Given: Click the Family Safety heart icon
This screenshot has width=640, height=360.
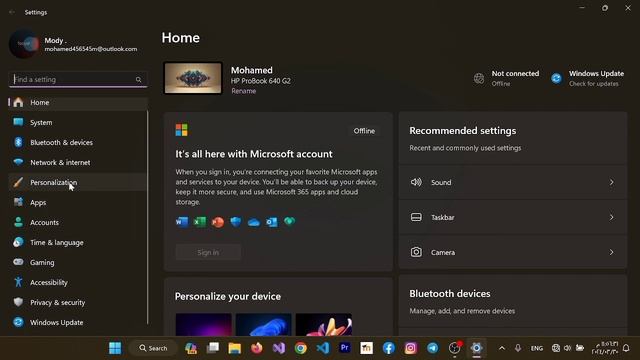Looking at the screenshot, I should [289, 221].
